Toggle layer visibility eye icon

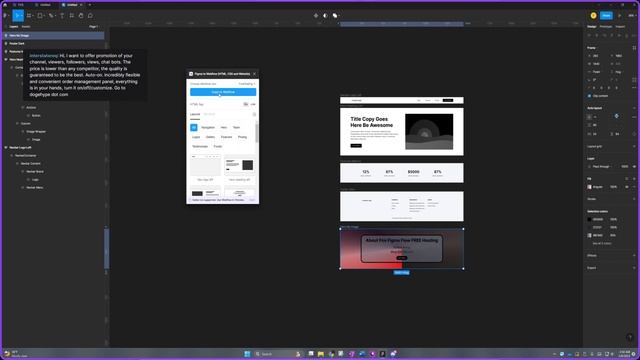634,167
